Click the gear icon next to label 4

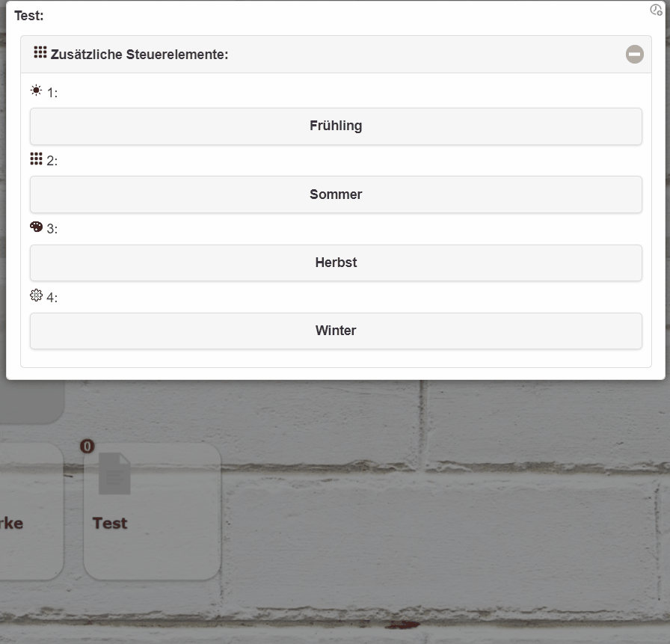pos(36,295)
